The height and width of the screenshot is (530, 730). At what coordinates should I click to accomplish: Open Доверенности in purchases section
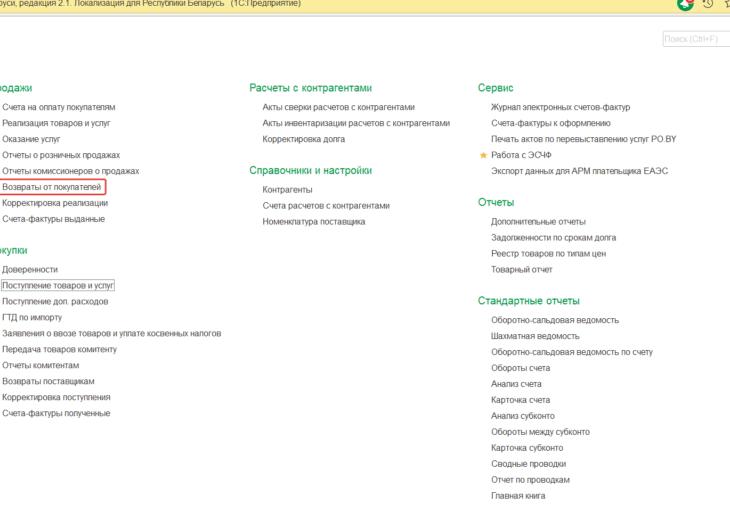[30, 269]
